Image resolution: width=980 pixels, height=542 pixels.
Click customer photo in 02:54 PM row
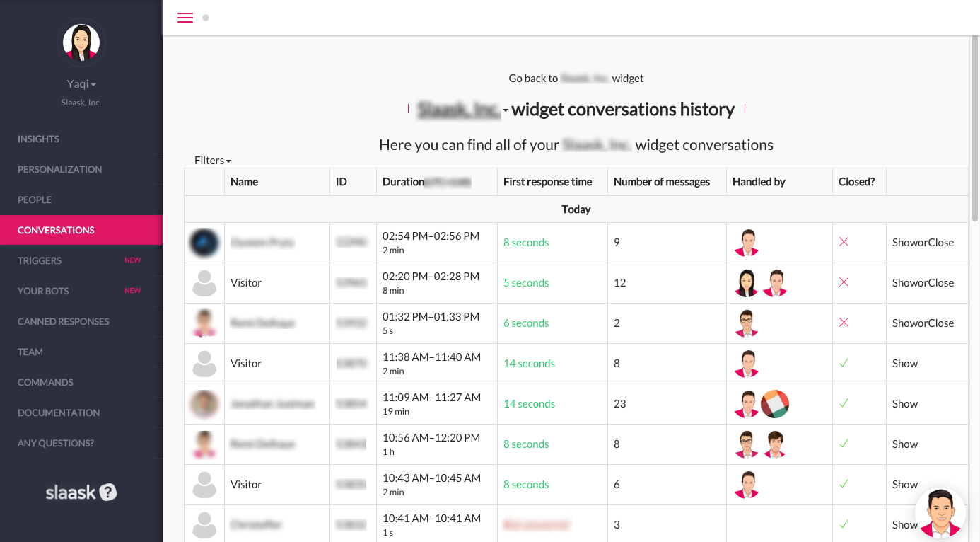tap(204, 243)
